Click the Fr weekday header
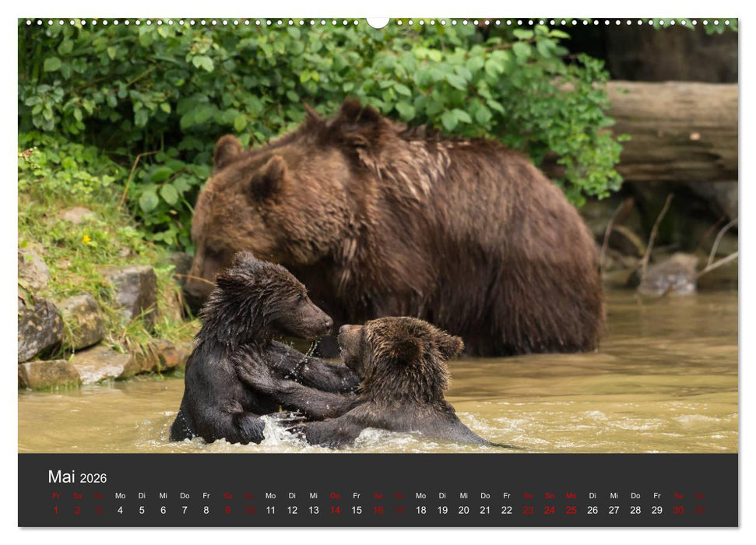756x545 pixels. [55, 494]
